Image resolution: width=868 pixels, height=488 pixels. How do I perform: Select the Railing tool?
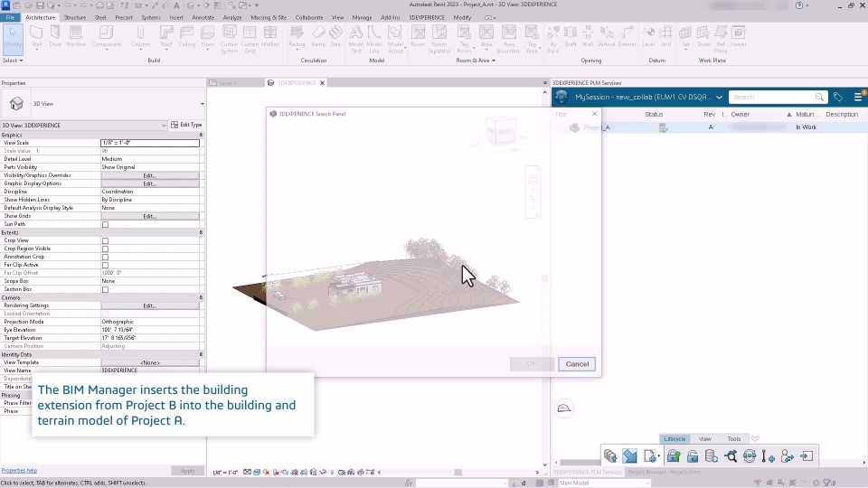coord(297,36)
